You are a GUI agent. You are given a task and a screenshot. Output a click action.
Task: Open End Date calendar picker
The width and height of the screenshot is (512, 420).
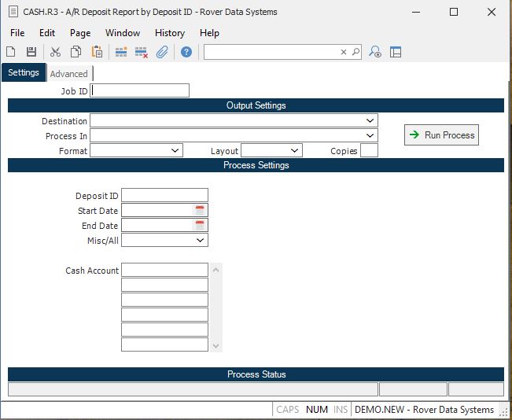[x=200, y=226]
